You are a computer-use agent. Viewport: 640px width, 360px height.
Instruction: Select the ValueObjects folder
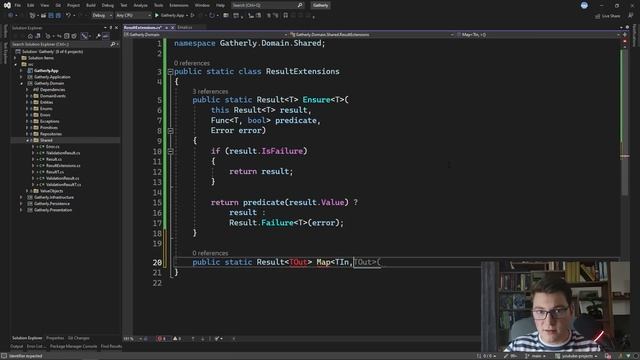(x=51, y=191)
